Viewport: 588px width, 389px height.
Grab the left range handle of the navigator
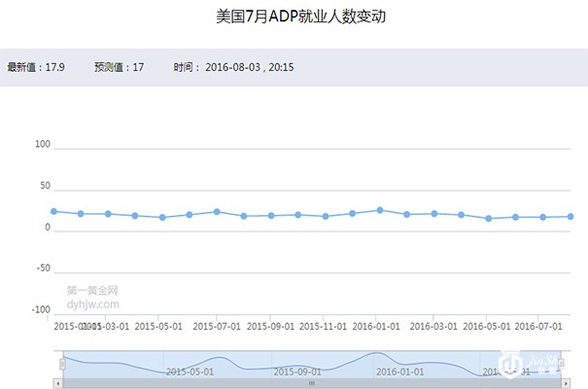click(62, 364)
